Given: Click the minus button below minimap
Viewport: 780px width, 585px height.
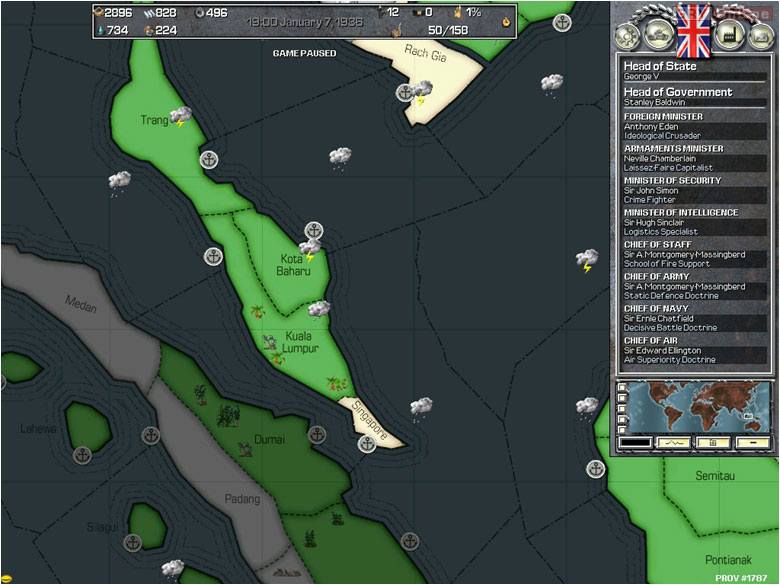Looking at the screenshot, I should [753, 442].
